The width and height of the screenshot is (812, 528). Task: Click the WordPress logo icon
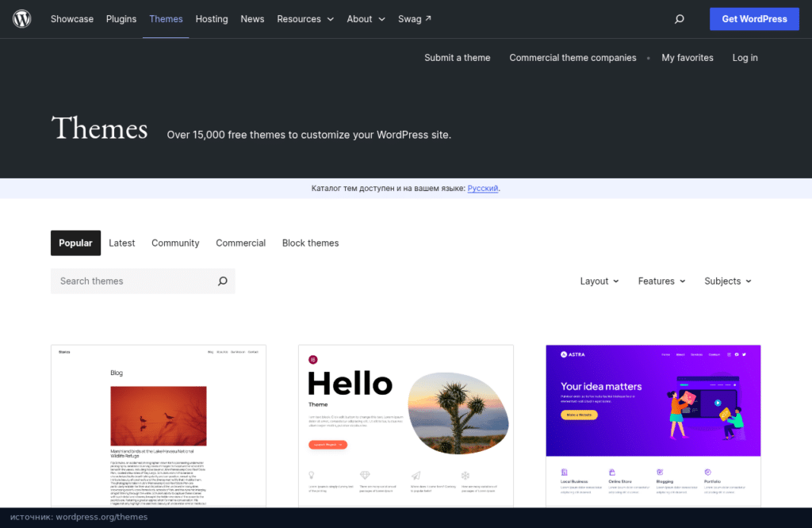(21, 19)
